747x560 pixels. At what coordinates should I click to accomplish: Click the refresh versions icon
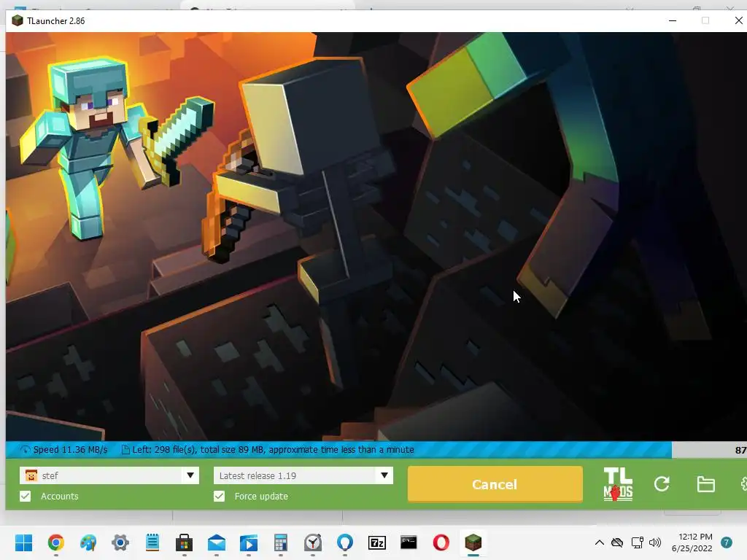point(662,484)
